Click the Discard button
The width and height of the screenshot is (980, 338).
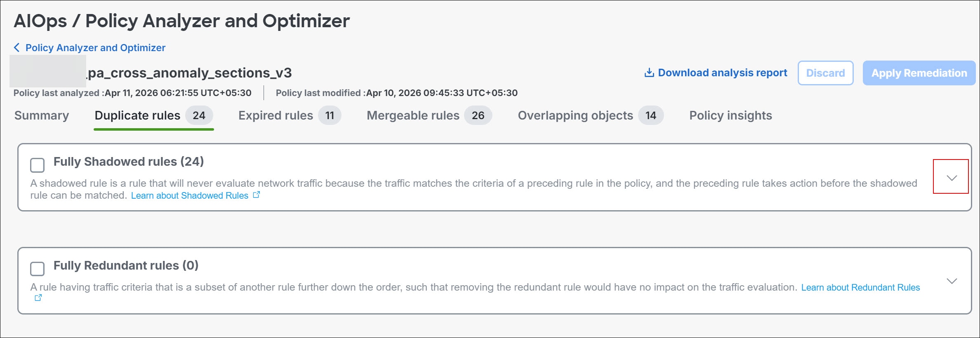(x=825, y=73)
